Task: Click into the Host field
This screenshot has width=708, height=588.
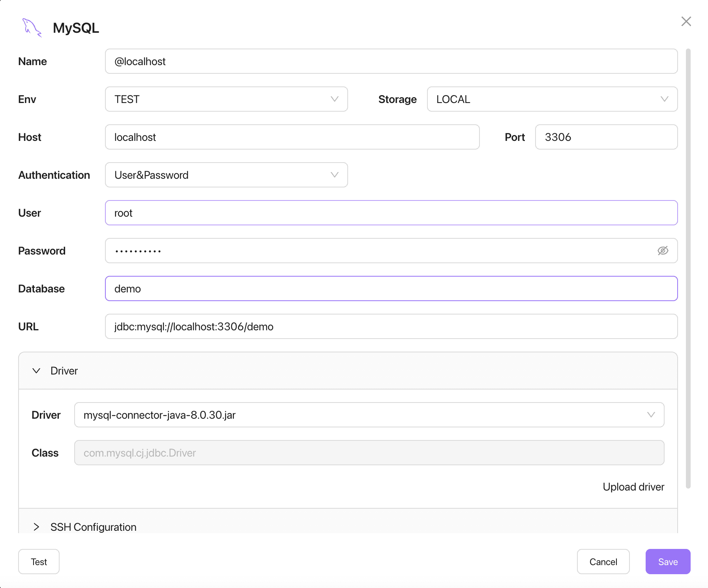Action: pos(292,137)
